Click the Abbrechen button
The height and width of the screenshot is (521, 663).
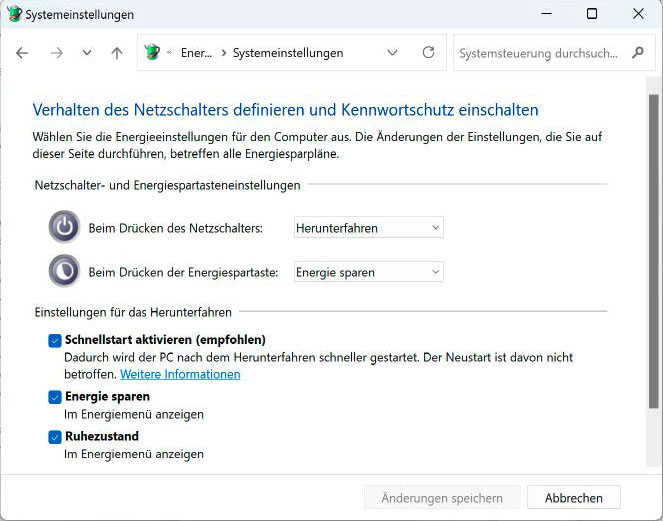pos(573,498)
